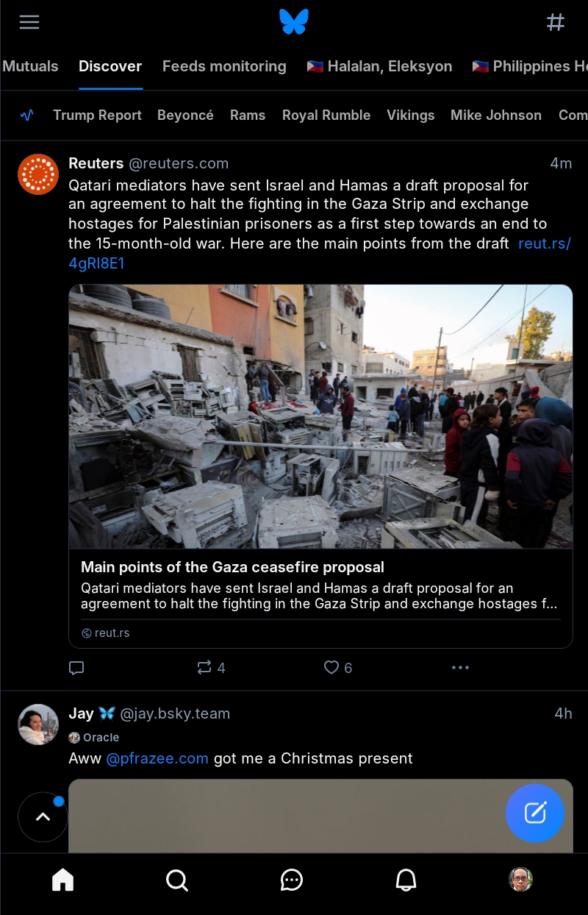Open the trending topics pulse icon

tap(27, 115)
